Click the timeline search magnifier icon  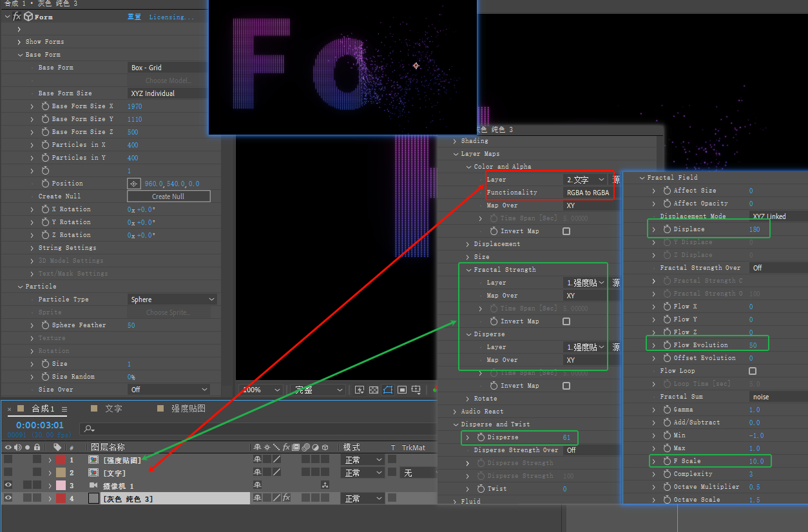90,429
